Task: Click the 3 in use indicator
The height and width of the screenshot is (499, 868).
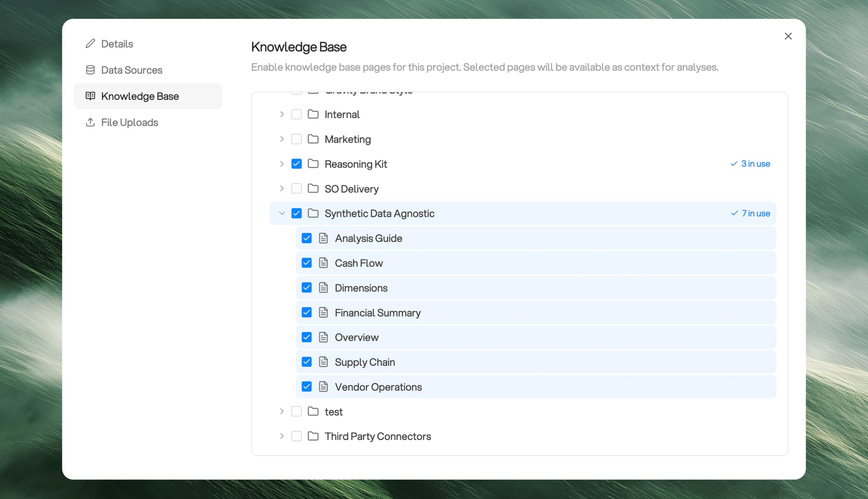Action: point(750,164)
